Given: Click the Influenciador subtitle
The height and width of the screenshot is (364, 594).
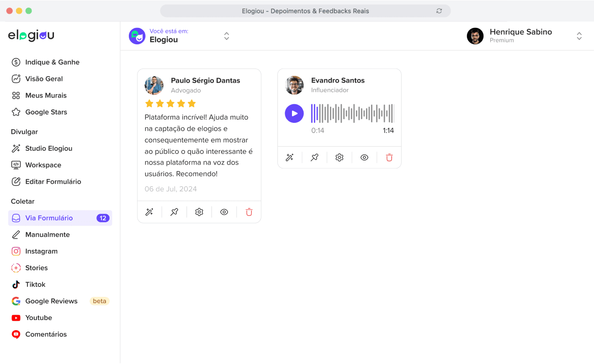Looking at the screenshot, I should (330, 90).
